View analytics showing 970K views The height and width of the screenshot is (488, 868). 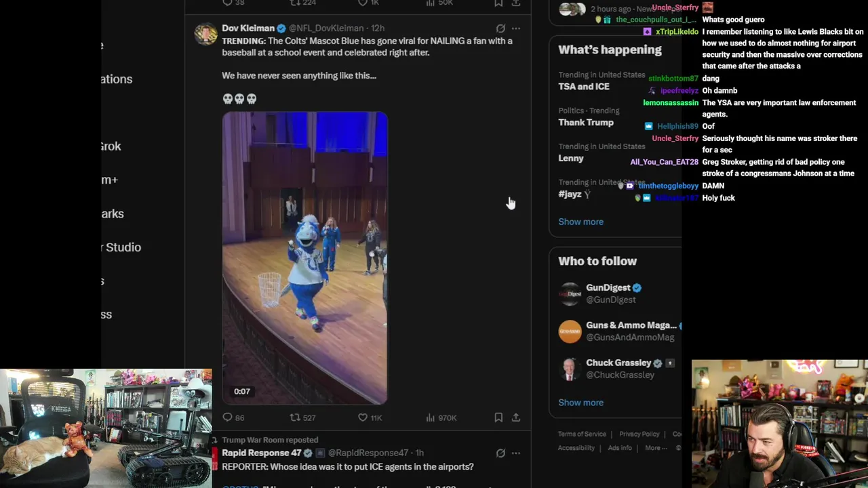(x=441, y=418)
